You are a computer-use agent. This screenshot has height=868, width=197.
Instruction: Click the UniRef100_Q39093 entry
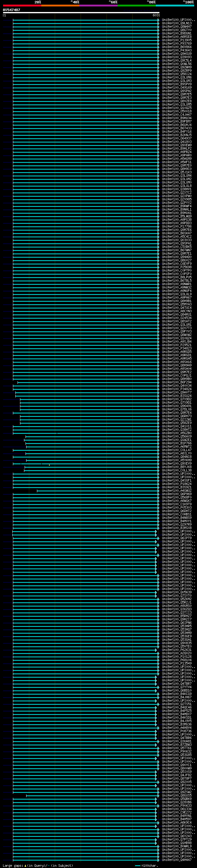point(177,57)
